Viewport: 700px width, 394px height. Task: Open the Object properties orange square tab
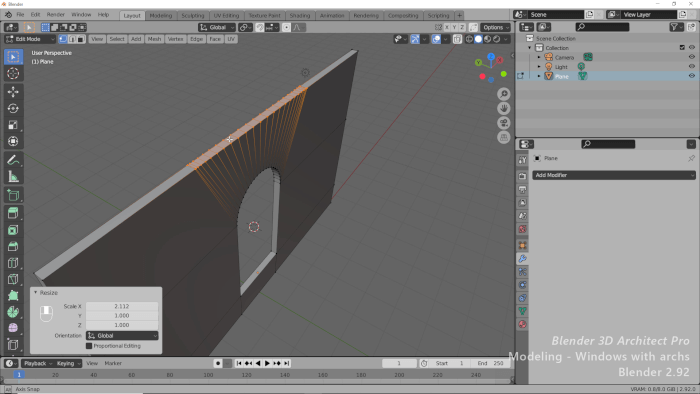pos(522,245)
